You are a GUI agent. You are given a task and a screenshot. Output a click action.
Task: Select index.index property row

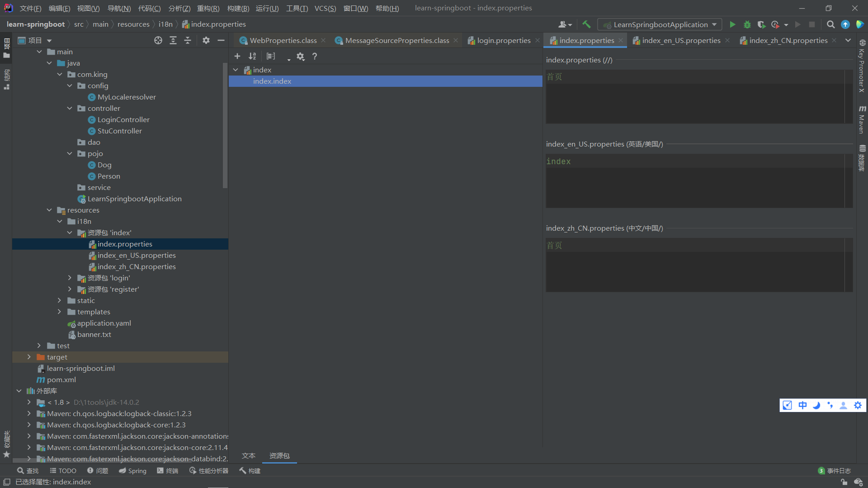tap(385, 81)
